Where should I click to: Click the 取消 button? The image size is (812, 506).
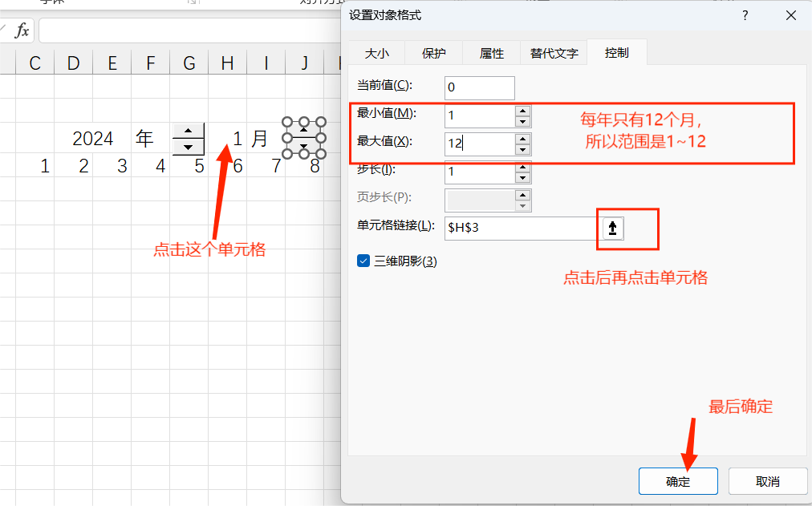pos(766,481)
